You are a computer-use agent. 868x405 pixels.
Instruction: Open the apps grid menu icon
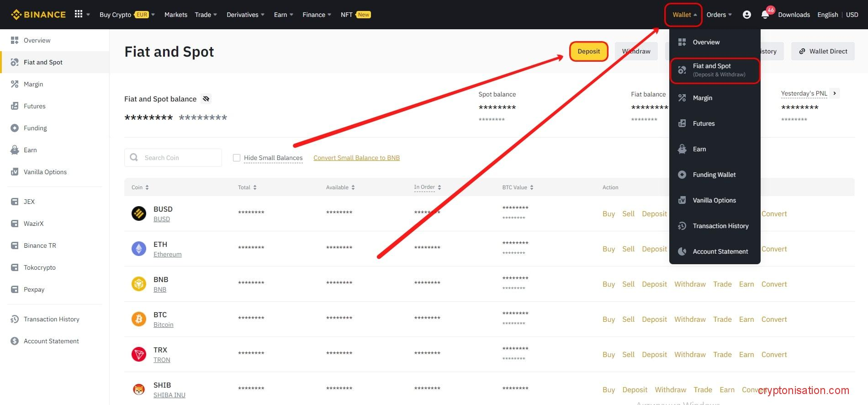[x=79, y=14]
